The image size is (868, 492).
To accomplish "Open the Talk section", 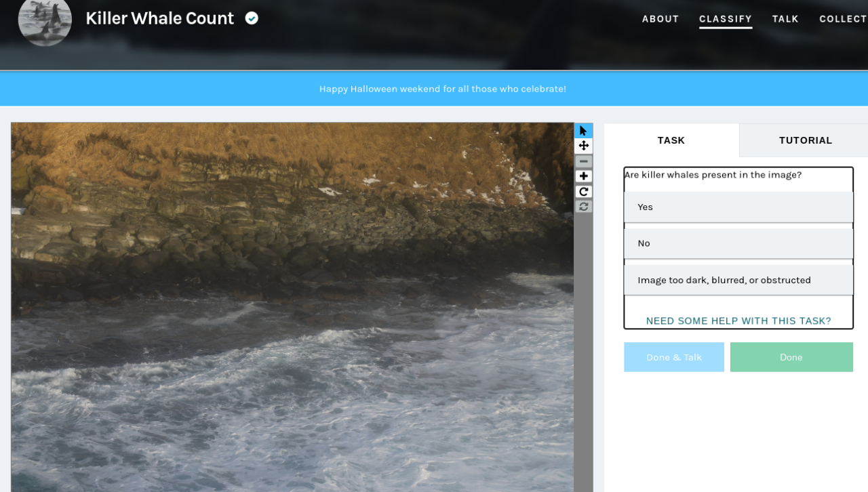I will pyautogui.click(x=785, y=19).
